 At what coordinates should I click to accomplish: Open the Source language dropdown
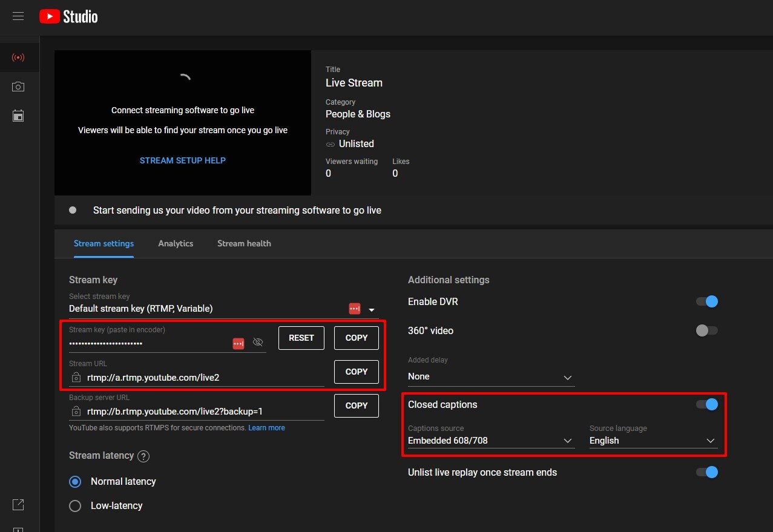(653, 441)
